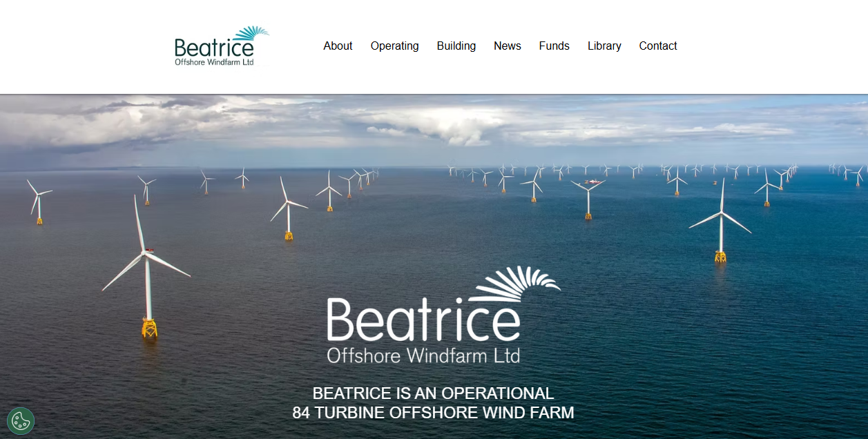Click the '84 TURBINE OFFSHORE WIND FARM' caption
Image resolution: width=868 pixels, height=439 pixels.
coord(434,413)
